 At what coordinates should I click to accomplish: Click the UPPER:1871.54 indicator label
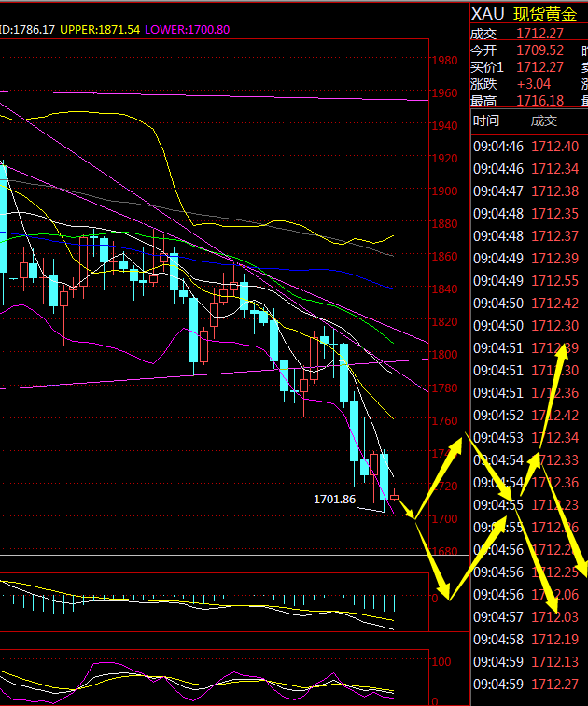point(100,30)
